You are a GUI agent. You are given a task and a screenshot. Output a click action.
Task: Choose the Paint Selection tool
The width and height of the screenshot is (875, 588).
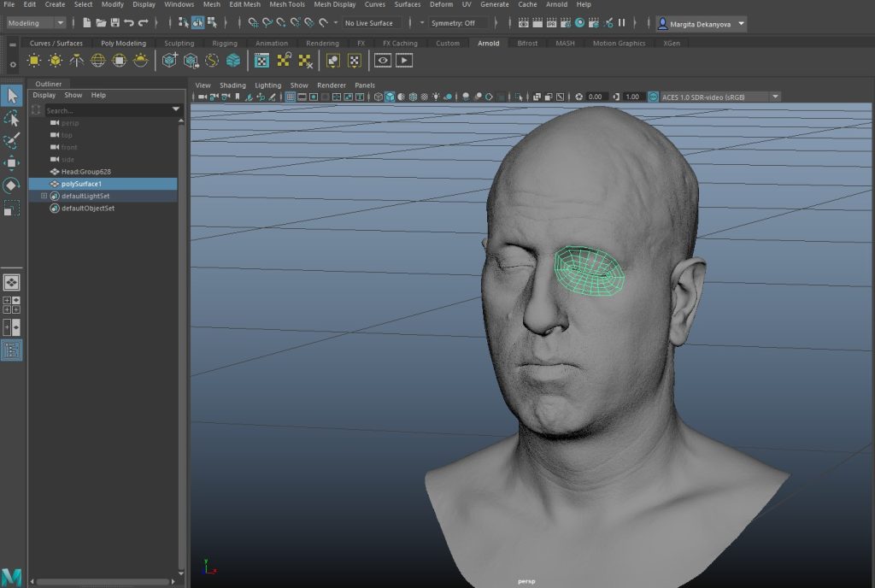tap(12, 140)
